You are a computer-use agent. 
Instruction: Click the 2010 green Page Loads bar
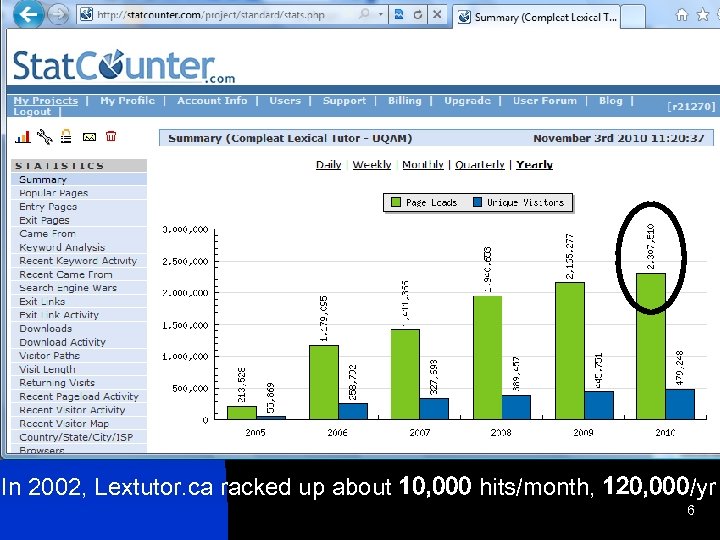point(651,346)
